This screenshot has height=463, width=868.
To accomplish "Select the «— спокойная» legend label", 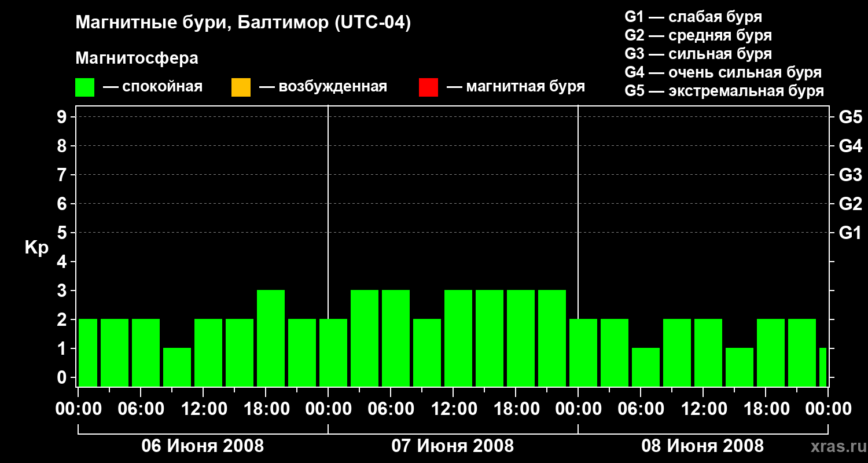I will point(153,87).
